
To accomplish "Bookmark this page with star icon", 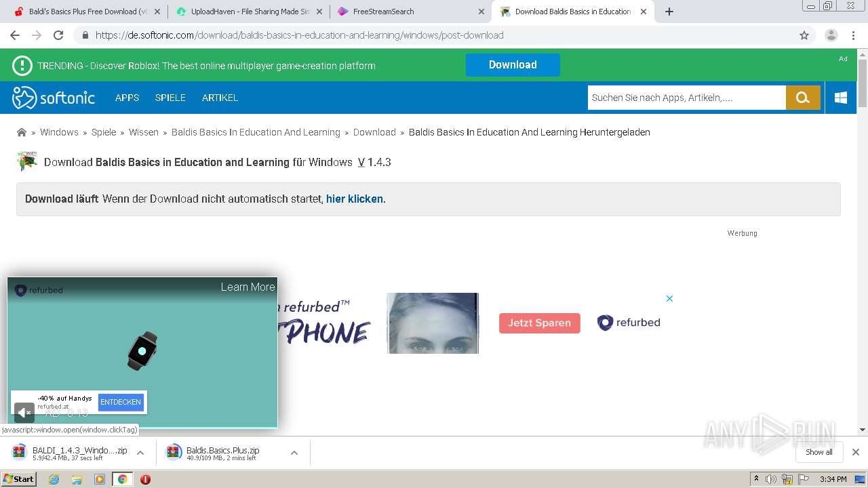I will pyautogui.click(x=804, y=35).
